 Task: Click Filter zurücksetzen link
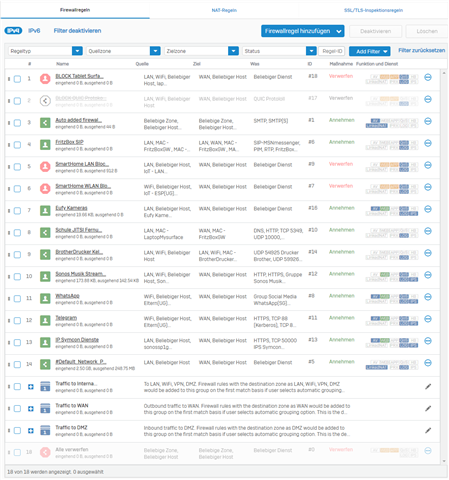pos(422,50)
